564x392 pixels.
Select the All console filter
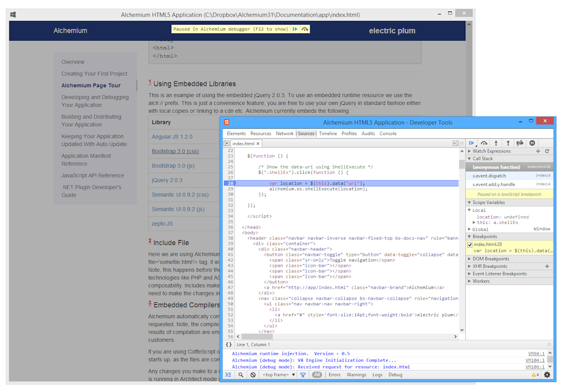[317, 375]
